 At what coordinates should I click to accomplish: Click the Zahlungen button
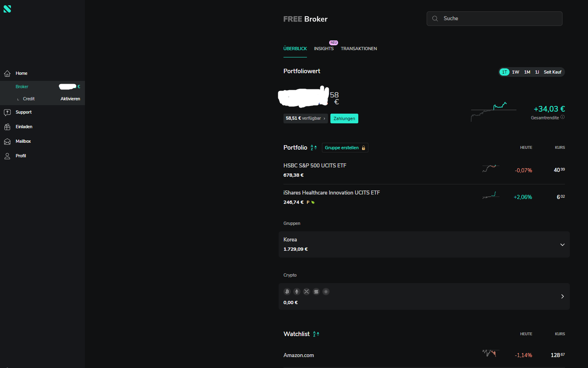pos(344,118)
